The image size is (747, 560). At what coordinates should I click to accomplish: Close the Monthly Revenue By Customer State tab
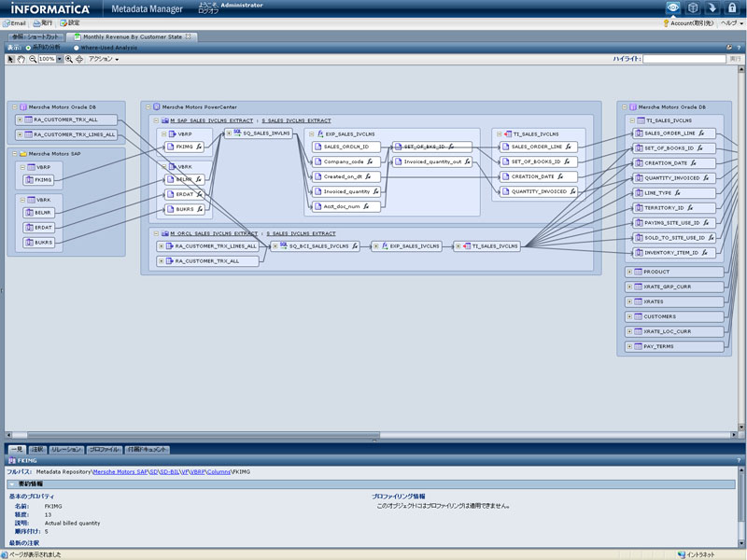pyautogui.click(x=189, y=36)
